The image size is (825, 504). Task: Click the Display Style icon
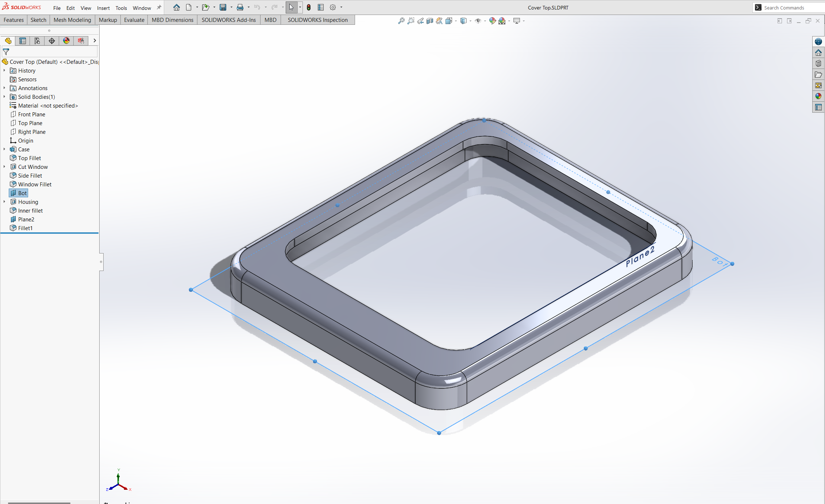(x=463, y=21)
